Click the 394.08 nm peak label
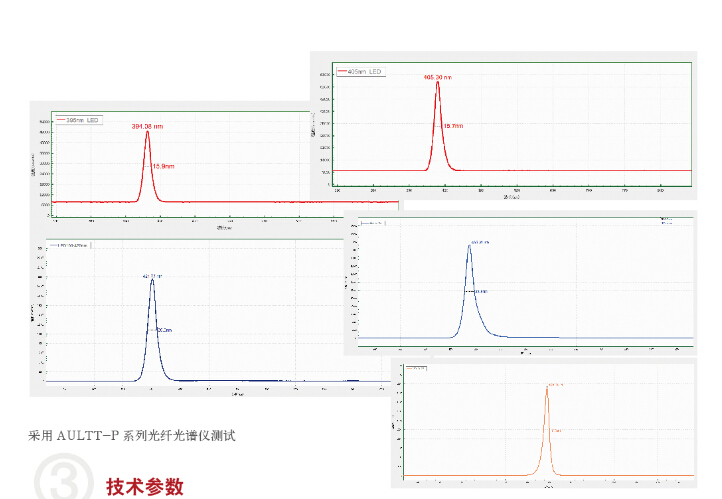Image resolution: width=722 pixels, height=499 pixels. [x=147, y=127]
